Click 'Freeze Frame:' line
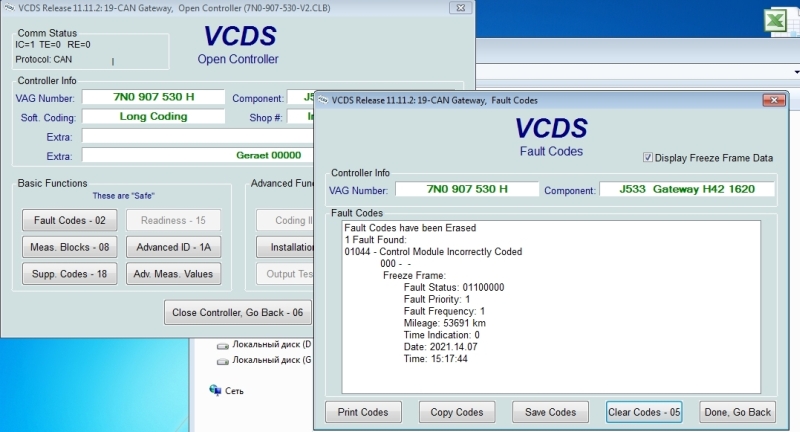This screenshot has width=800, height=432. [414, 275]
